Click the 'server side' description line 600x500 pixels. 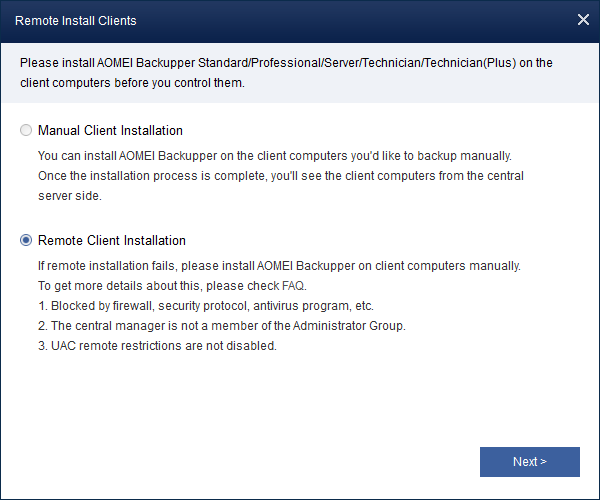click(70, 196)
